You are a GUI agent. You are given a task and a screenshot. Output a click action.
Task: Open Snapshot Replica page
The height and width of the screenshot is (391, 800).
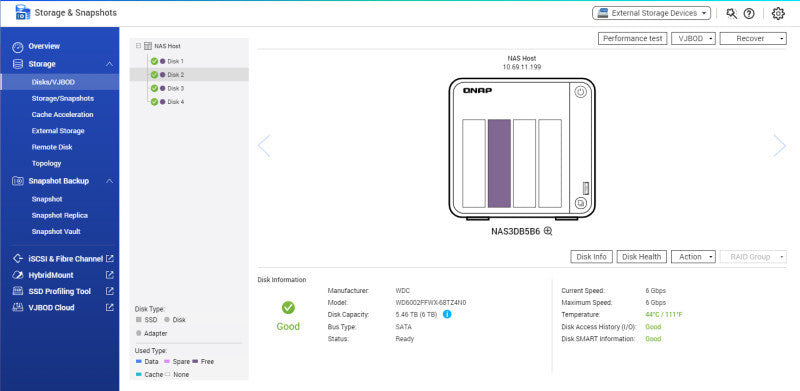point(60,215)
